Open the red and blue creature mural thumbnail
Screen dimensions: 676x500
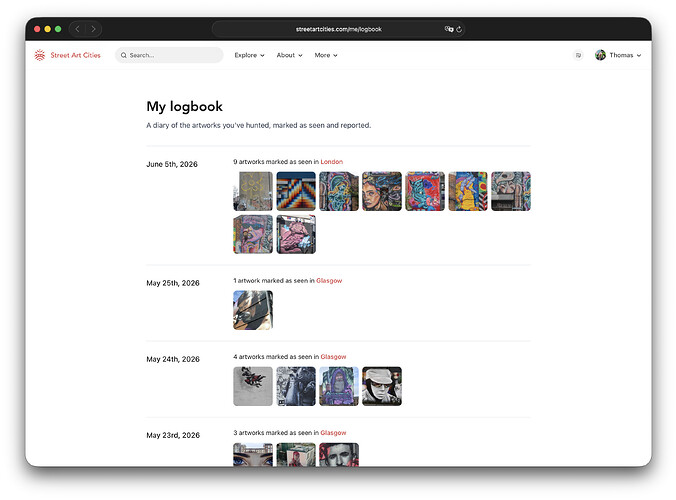click(425, 191)
